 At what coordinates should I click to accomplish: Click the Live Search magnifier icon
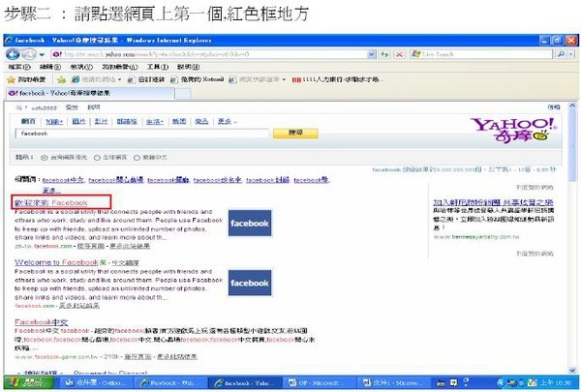(x=561, y=54)
